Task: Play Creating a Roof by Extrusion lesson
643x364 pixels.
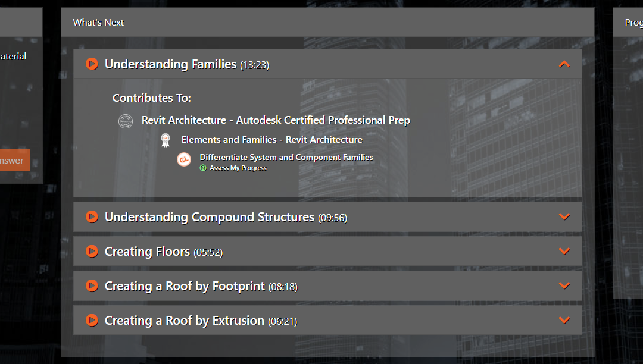Action: (x=92, y=320)
